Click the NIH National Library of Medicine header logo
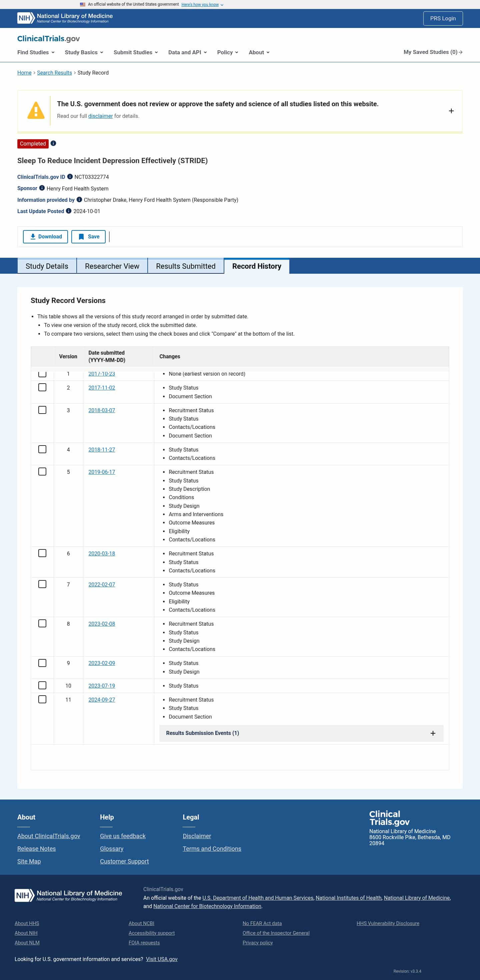Viewport: 480px width, 980px height. click(x=65, y=18)
